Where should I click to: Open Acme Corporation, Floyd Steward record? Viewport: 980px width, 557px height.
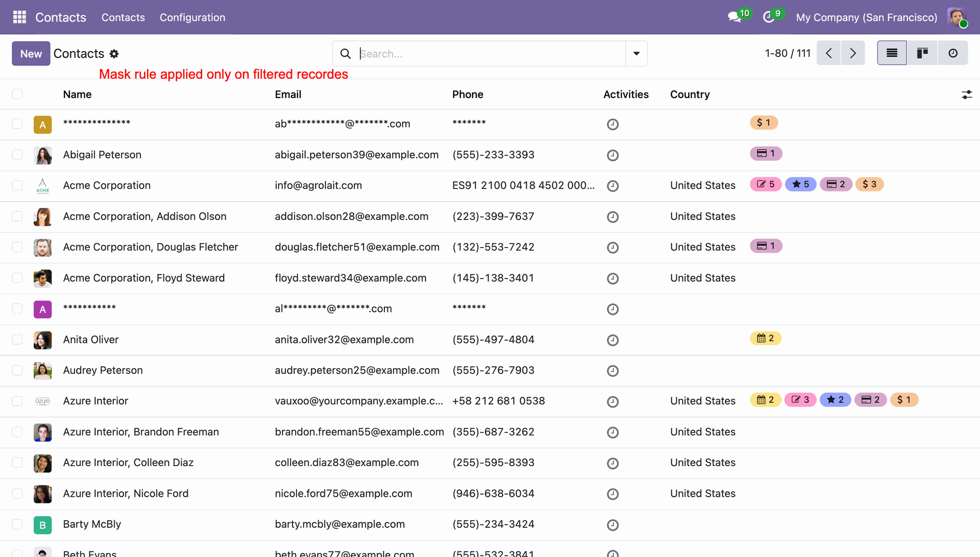[143, 278]
